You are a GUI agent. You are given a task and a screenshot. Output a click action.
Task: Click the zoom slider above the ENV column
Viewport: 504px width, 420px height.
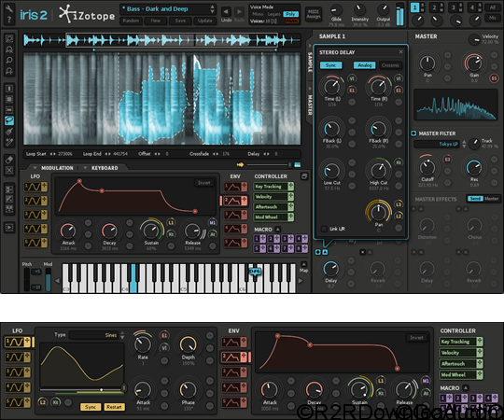pyautogui.click(x=269, y=165)
